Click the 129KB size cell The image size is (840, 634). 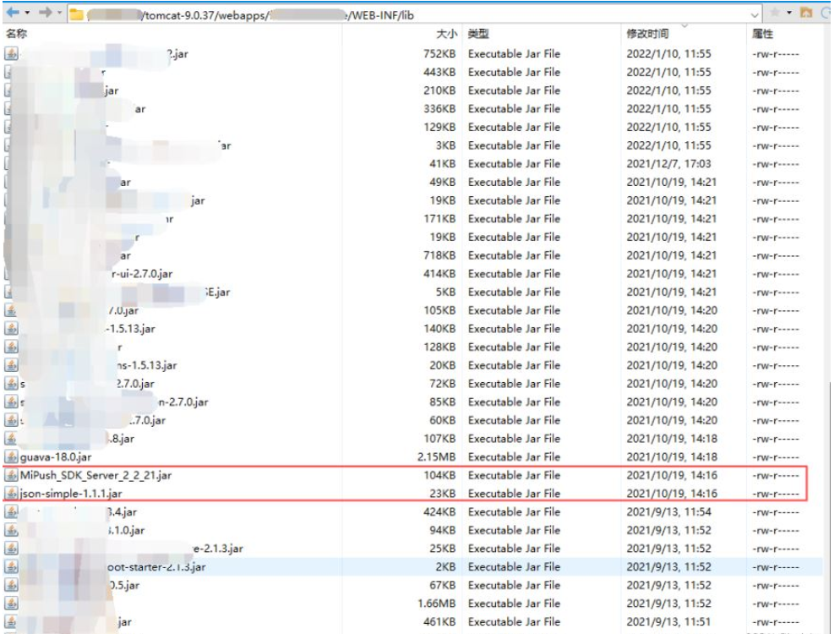coord(439,127)
